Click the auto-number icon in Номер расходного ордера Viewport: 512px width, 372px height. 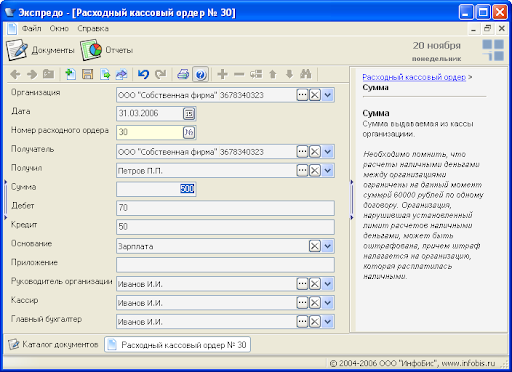(189, 132)
